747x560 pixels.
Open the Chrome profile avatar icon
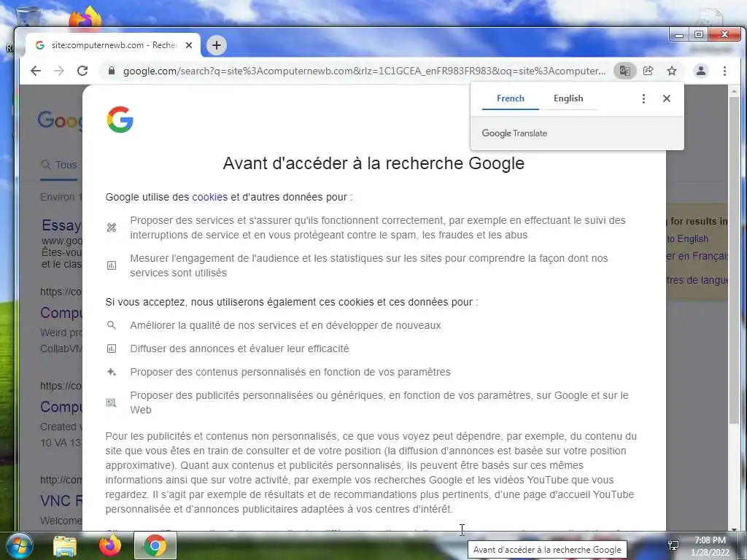(x=701, y=71)
